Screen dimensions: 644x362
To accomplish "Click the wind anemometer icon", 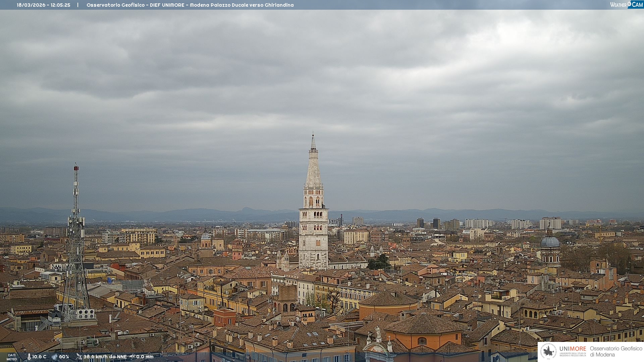I will tap(79, 357).
